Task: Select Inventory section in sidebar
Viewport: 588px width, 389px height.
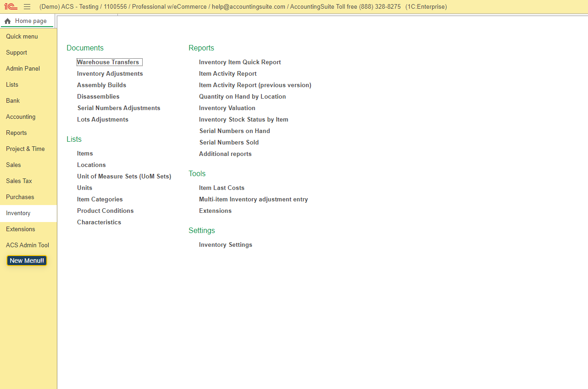Action: 28,213
